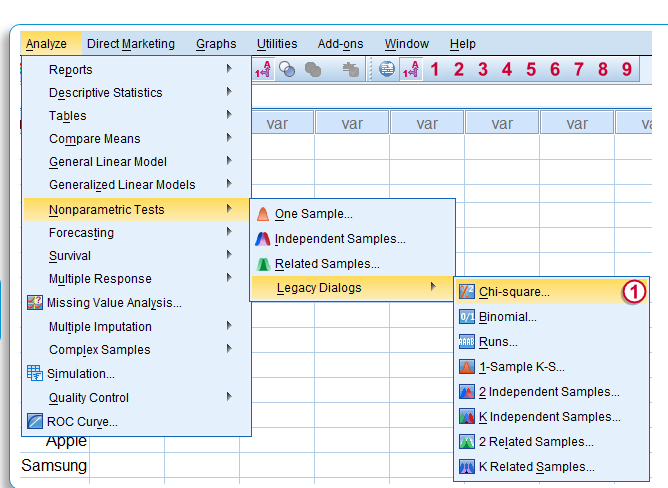Choose Multiple Response menu entry
The height and width of the screenshot is (488, 668).
pyautogui.click(x=136, y=279)
